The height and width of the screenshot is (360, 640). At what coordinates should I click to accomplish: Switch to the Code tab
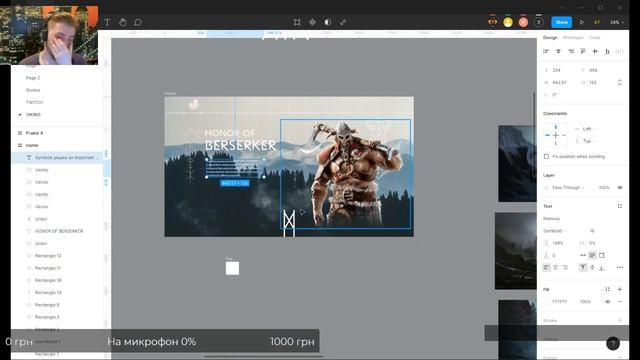coord(595,38)
